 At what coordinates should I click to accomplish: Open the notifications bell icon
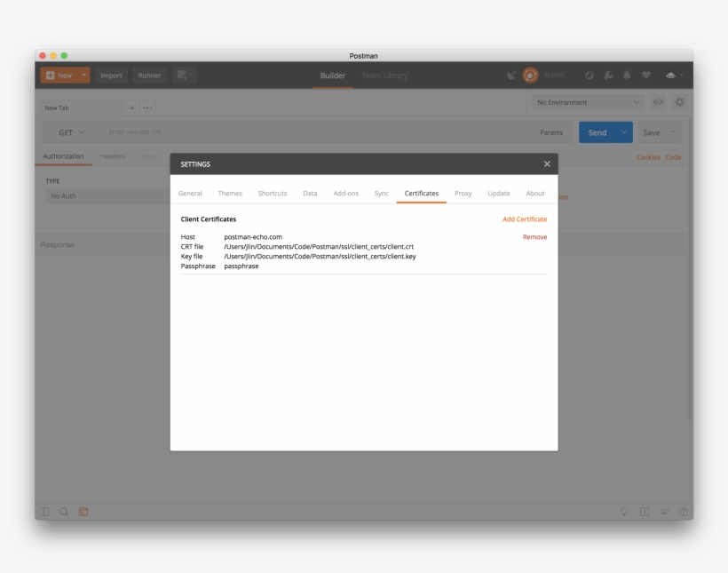point(627,76)
